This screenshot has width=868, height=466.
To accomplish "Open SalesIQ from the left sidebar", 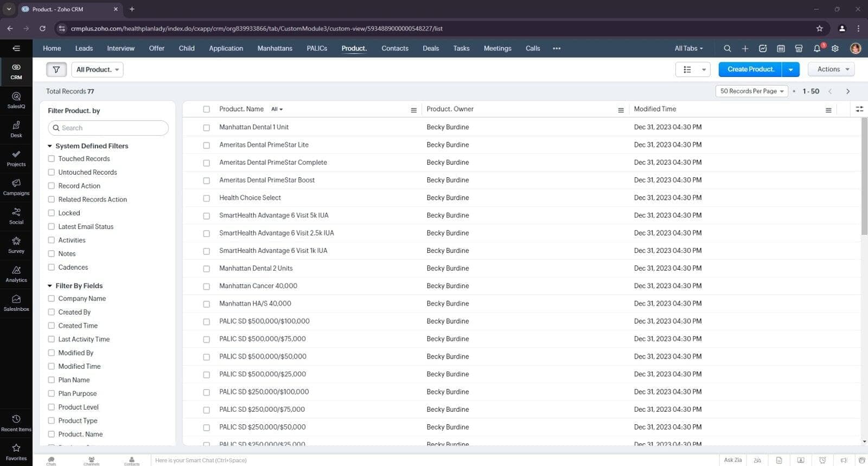I will pos(16,100).
